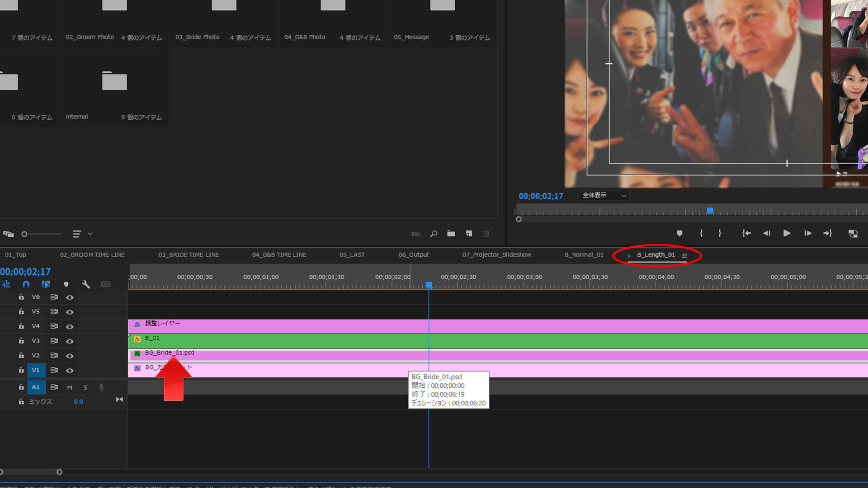Open the 02_Groom Photo bin
This screenshot has height=488, width=868.
click(x=114, y=5)
